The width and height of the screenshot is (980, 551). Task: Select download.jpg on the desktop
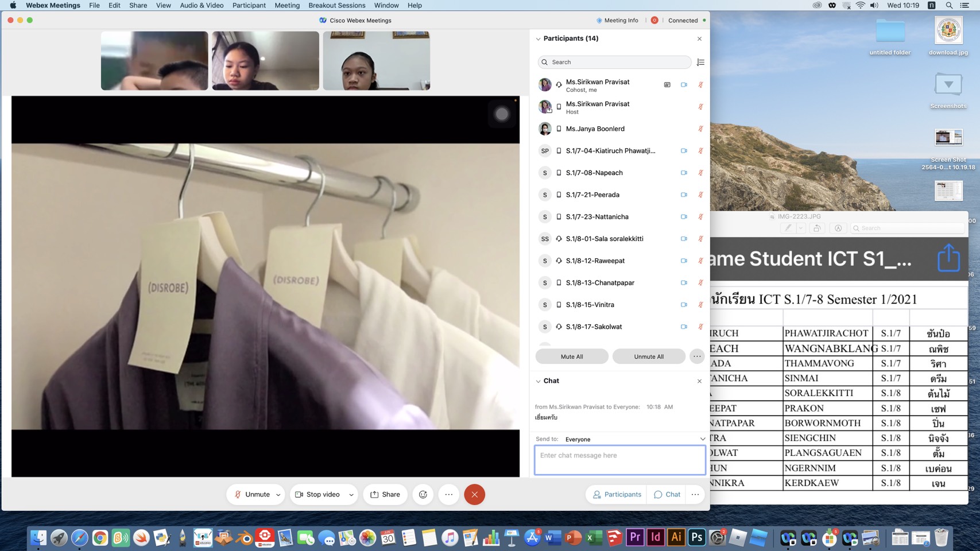click(x=948, y=36)
